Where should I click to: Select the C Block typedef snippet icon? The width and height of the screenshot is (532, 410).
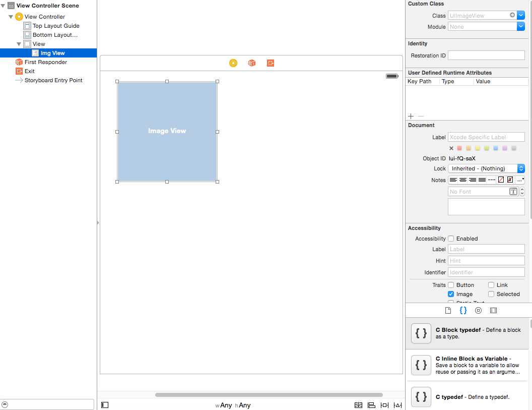tap(421, 333)
